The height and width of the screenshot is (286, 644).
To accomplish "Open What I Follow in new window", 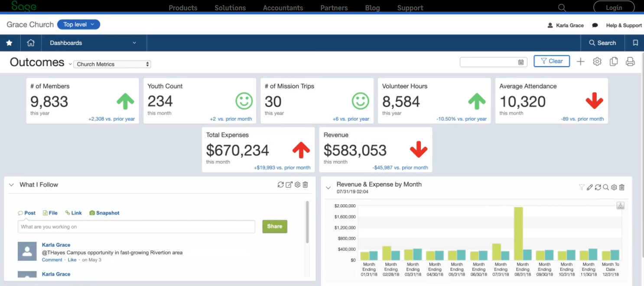I will tap(289, 185).
